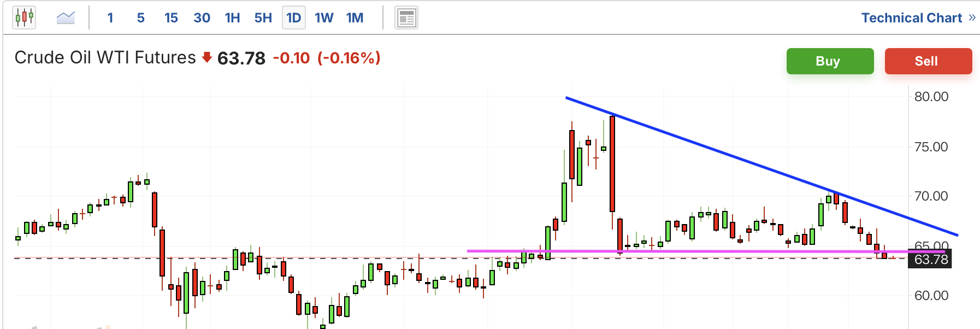
Task: Switch to the 1H timeframe
Action: 233,18
